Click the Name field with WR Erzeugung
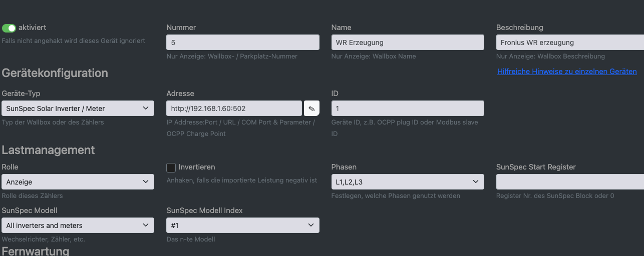This screenshot has width=644, height=256. (408, 42)
